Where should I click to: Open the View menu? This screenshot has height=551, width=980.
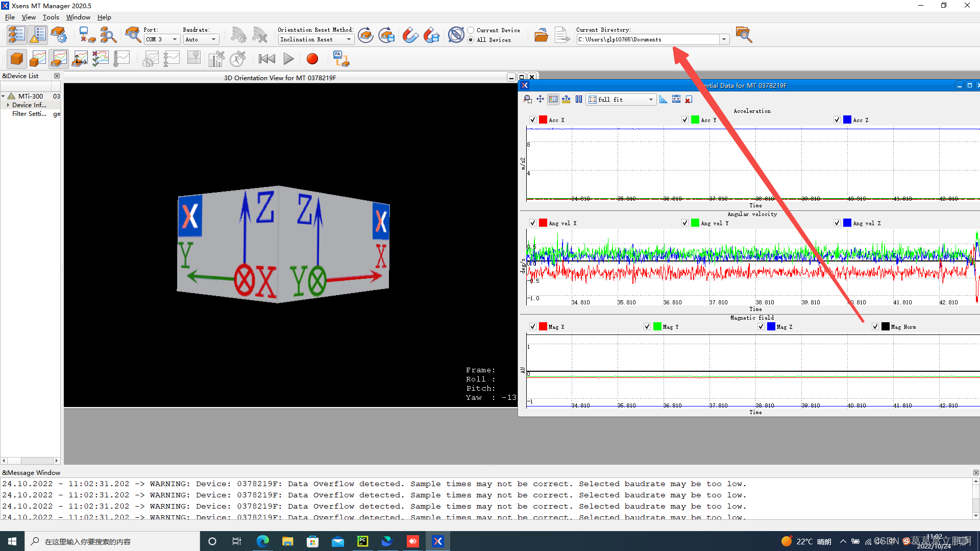tap(29, 17)
